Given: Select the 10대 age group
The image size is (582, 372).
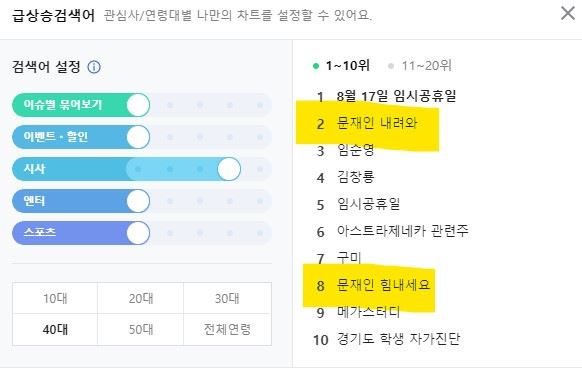Looking at the screenshot, I should click(x=55, y=298).
